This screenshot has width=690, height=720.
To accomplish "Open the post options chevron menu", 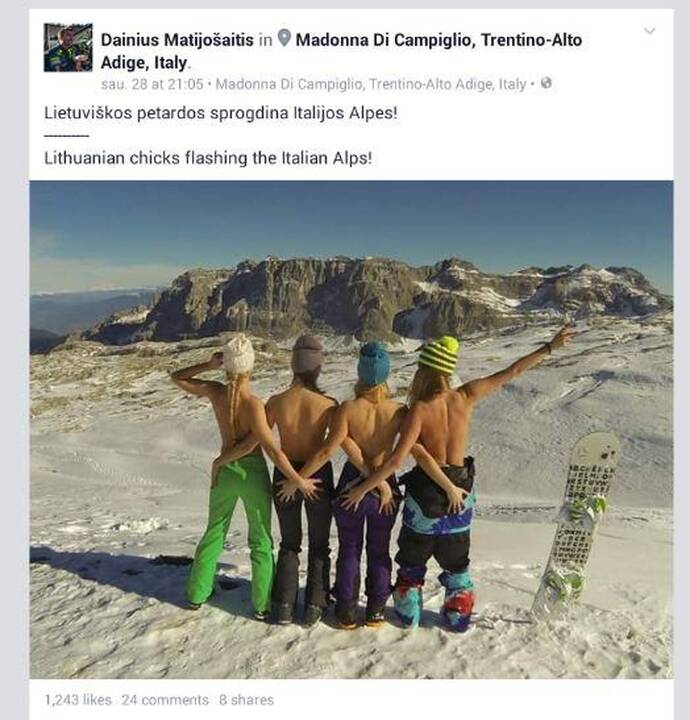I will click(x=649, y=31).
